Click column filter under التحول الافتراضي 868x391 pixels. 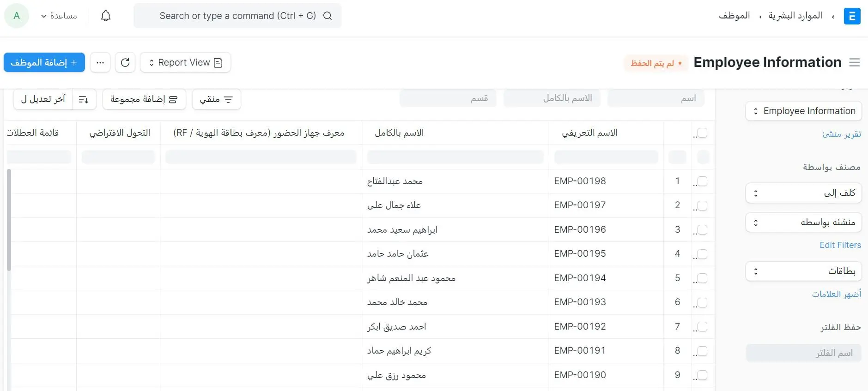(x=118, y=157)
